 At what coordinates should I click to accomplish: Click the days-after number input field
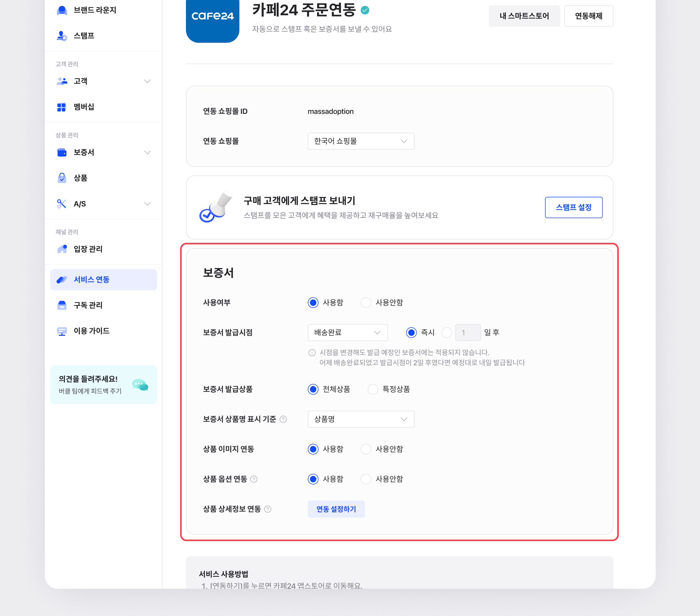[x=467, y=333]
